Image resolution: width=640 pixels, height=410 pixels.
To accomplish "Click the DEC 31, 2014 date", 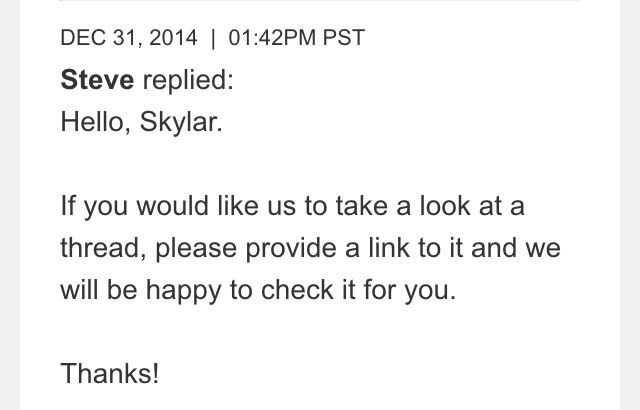I will coord(129,38).
